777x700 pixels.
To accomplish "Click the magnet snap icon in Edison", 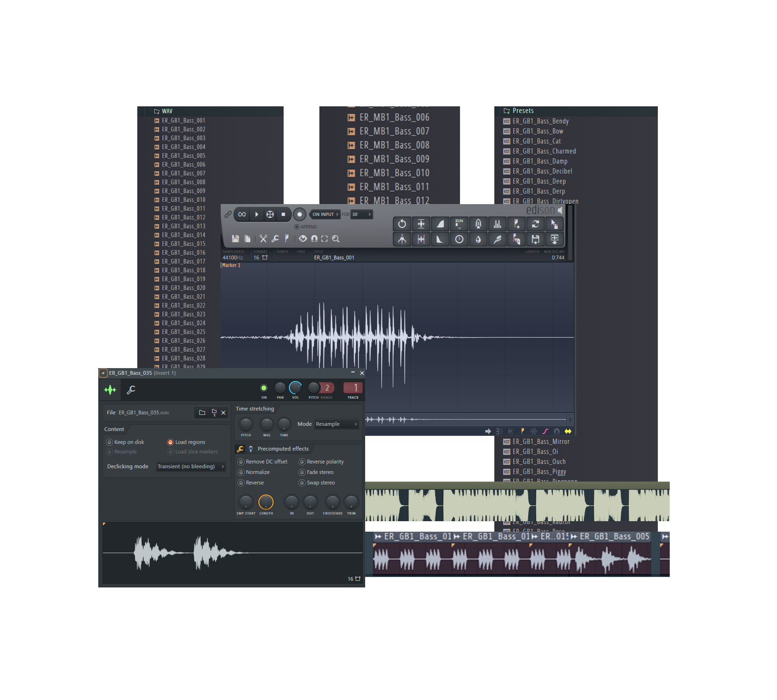I will [x=314, y=238].
